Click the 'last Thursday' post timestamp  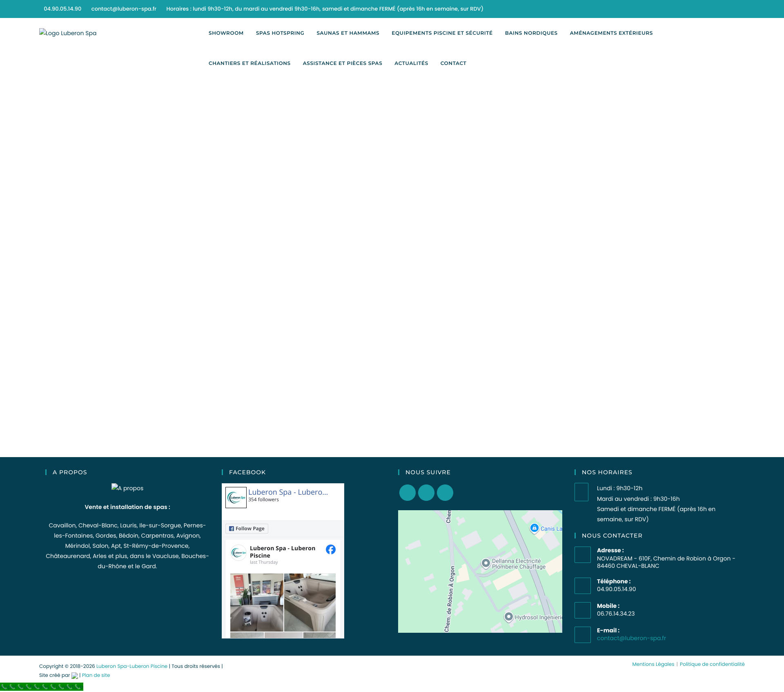pyautogui.click(x=264, y=563)
